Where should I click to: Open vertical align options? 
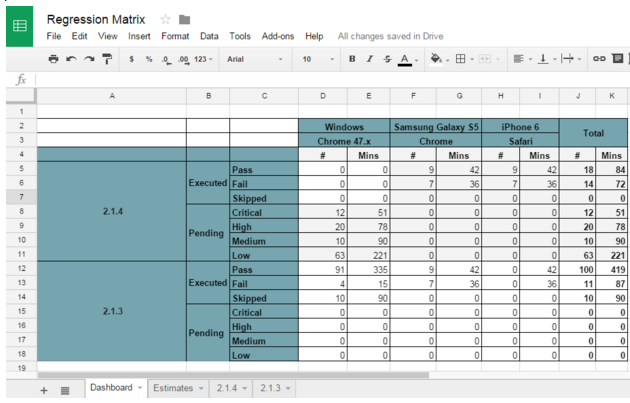[x=543, y=59]
